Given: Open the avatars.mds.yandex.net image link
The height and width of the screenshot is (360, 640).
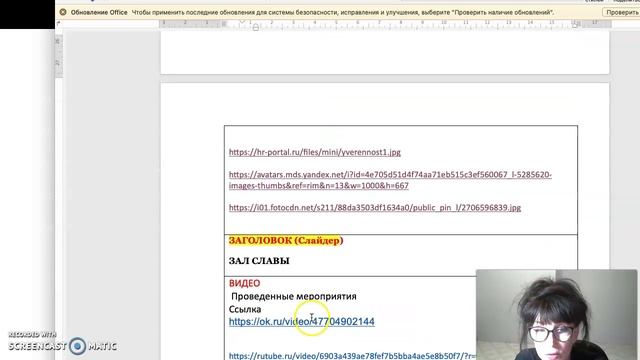Looking at the screenshot, I should point(390,180).
